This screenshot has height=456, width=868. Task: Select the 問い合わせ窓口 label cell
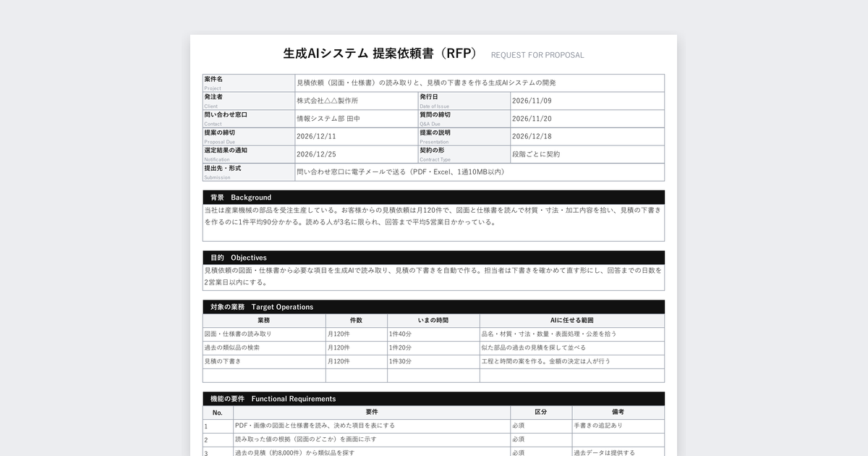(250, 119)
